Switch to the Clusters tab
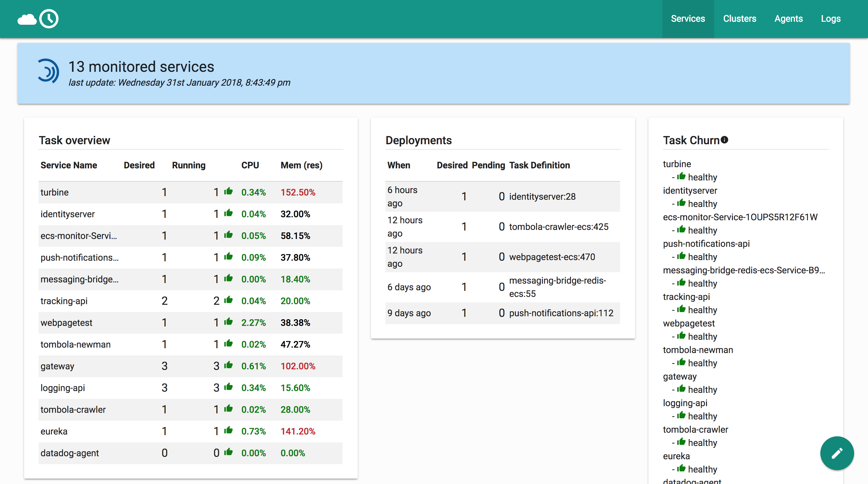Screen dimensions: 868x484 pyautogui.click(x=739, y=19)
